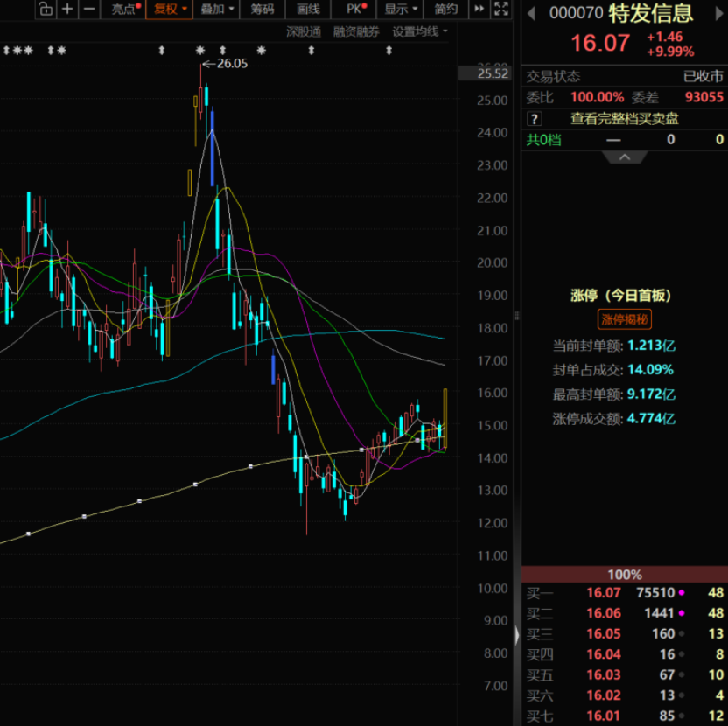Open the 叠加 overlay dropdown
Screen dimensions: 728x726
click(x=216, y=9)
